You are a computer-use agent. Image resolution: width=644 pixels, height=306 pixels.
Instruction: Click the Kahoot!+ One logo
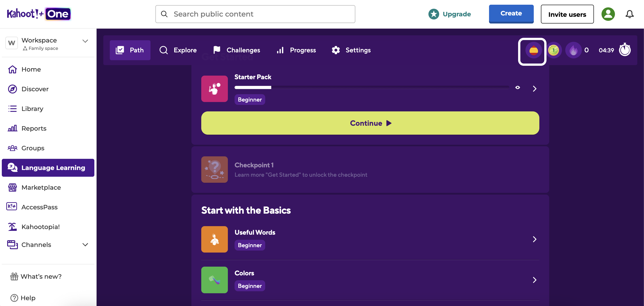click(x=39, y=14)
